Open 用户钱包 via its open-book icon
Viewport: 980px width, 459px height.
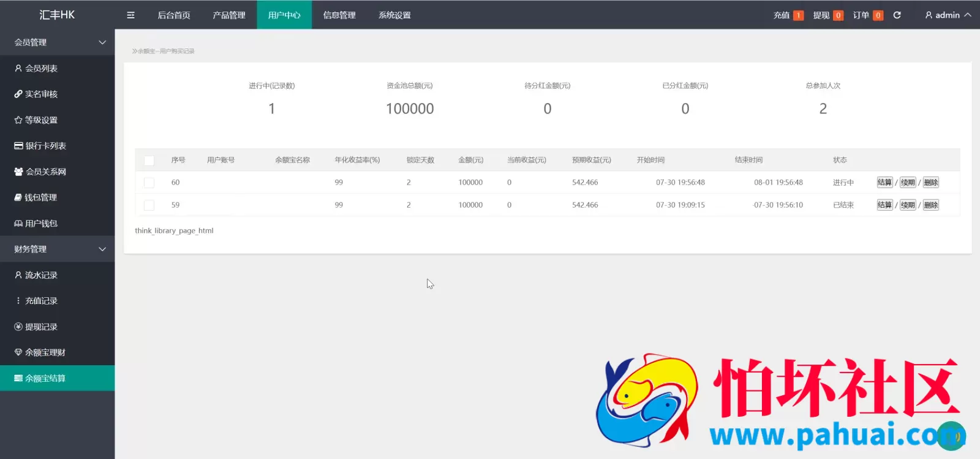click(x=18, y=224)
